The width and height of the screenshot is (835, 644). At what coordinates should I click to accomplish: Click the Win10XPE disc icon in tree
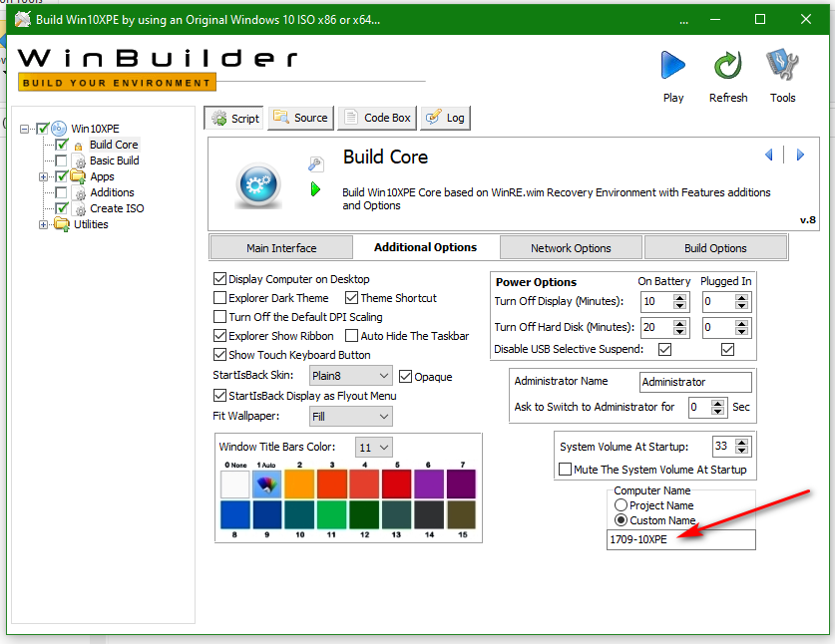coord(59,129)
